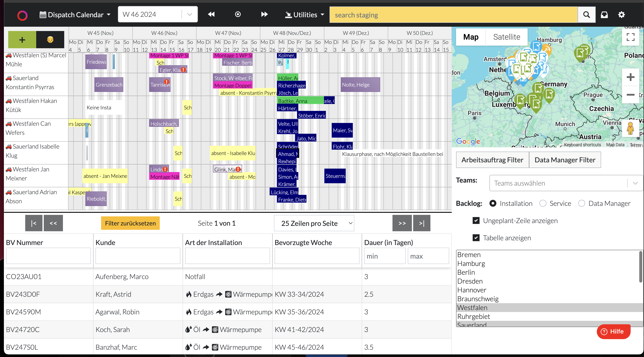This screenshot has height=357, width=644.
Task: Go to first page with |< button
Action: [x=34, y=223]
